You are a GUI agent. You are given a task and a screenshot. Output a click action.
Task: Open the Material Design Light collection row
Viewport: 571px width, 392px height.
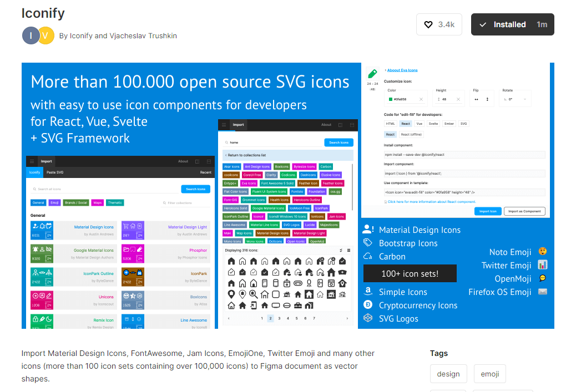coord(166,231)
